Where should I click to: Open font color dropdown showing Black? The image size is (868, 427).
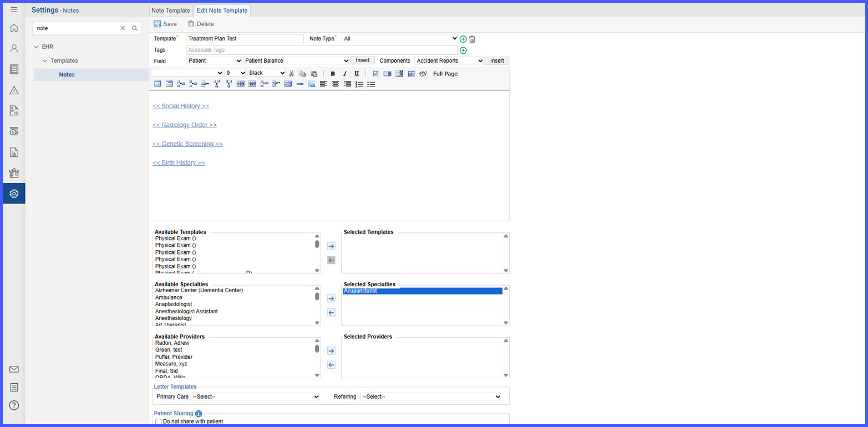pos(267,73)
